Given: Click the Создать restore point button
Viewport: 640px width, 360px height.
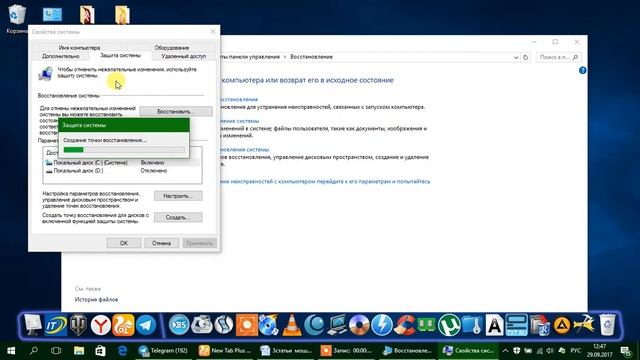Looking at the screenshot, I should [x=178, y=217].
